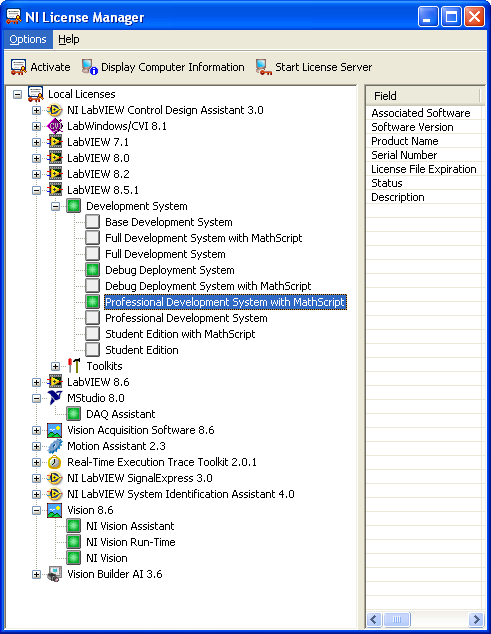Click the Associated Software field row
Viewport: 491px width, 634px height.
425,113
